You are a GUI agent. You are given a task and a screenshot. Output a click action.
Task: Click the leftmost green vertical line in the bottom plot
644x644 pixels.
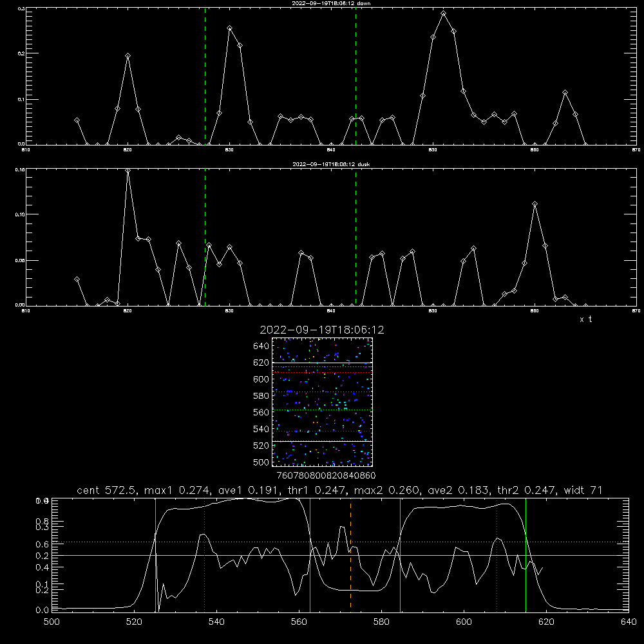[x=156, y=554]
